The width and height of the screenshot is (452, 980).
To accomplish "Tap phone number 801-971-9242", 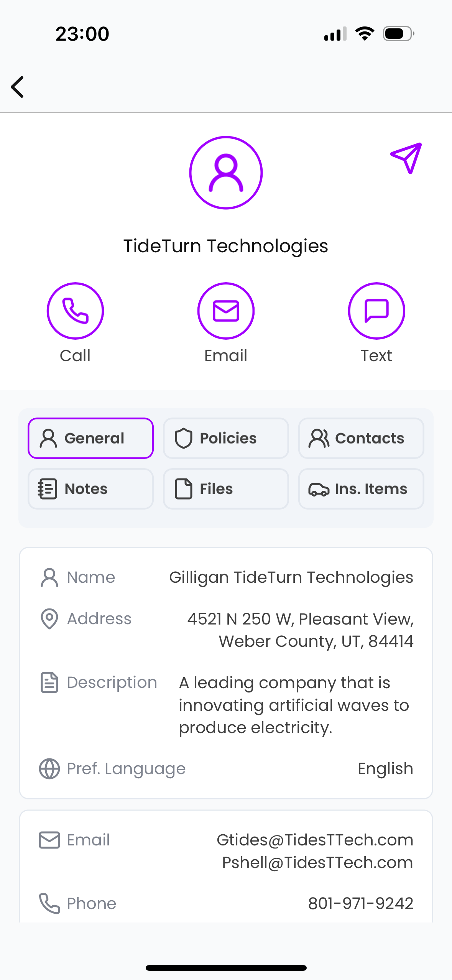I will pos(360,903).
